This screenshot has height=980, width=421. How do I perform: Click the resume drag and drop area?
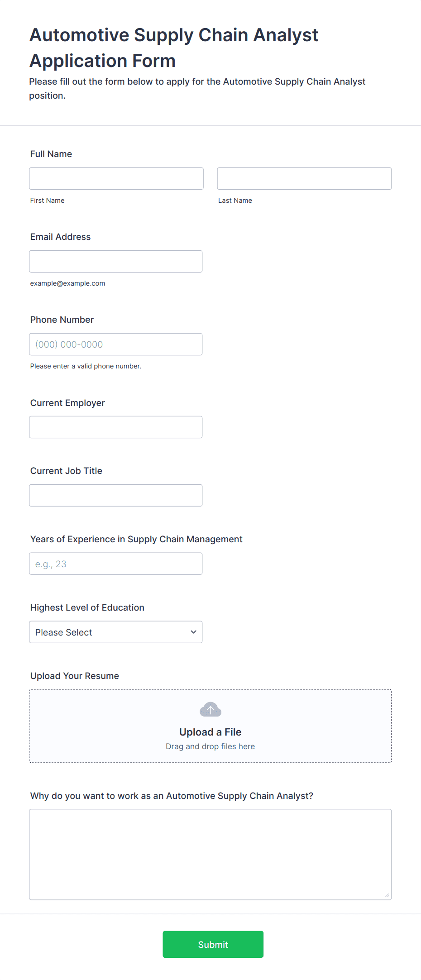[x=210, y=726]
